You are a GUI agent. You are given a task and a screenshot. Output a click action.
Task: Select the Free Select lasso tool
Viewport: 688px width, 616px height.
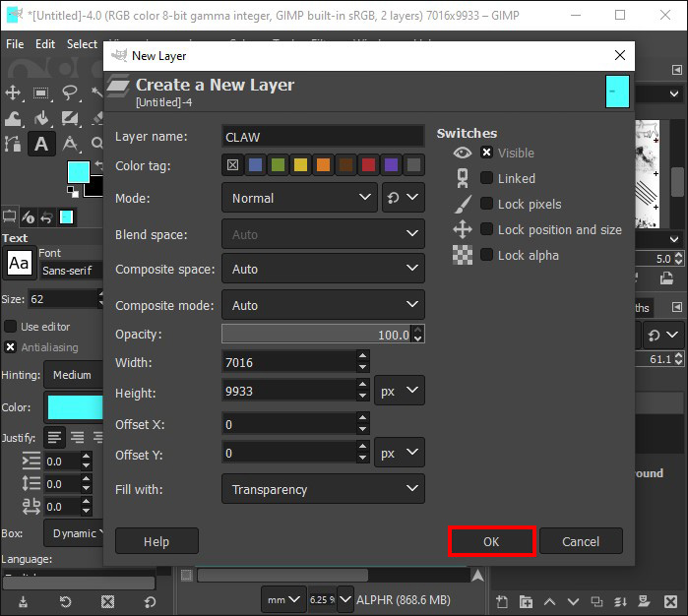click(70, 92)
